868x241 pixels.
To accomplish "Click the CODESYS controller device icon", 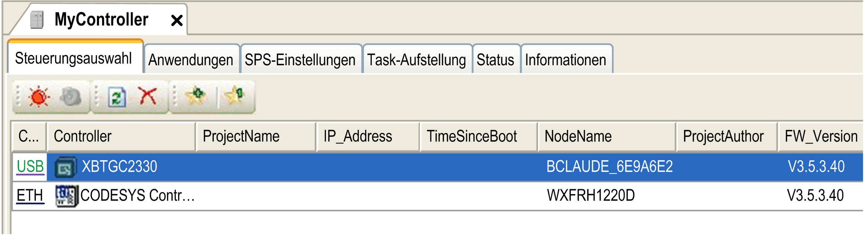I will tap(67, 196).
